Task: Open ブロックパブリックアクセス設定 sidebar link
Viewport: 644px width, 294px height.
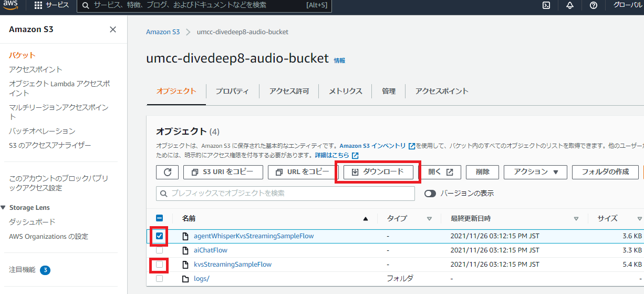Action: tap(59, 183)
